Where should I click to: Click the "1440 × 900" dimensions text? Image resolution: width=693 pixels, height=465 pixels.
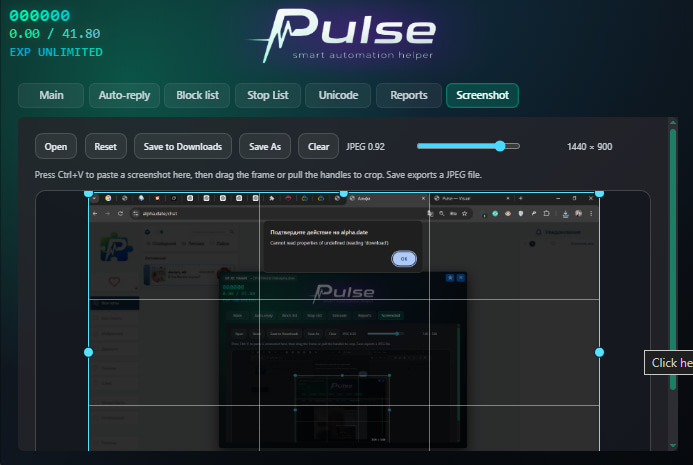[x=590, y=147]
